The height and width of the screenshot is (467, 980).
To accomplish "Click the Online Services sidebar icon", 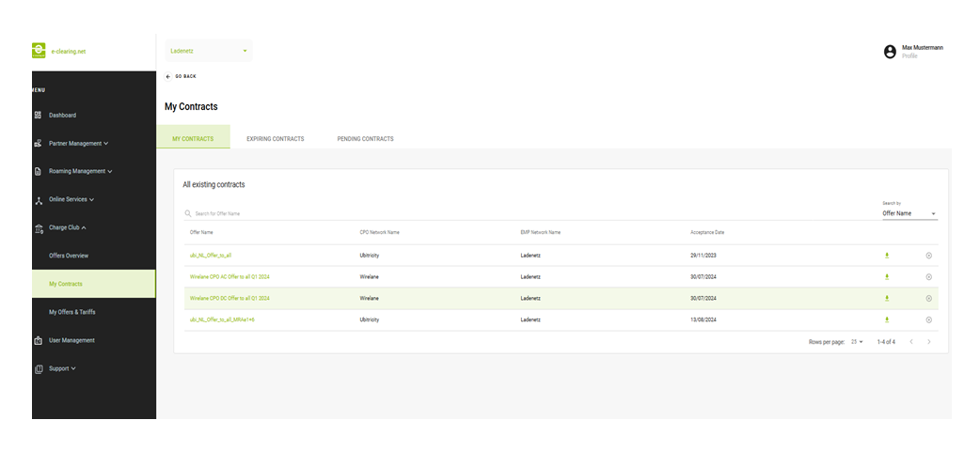I will tap(39, 200).
